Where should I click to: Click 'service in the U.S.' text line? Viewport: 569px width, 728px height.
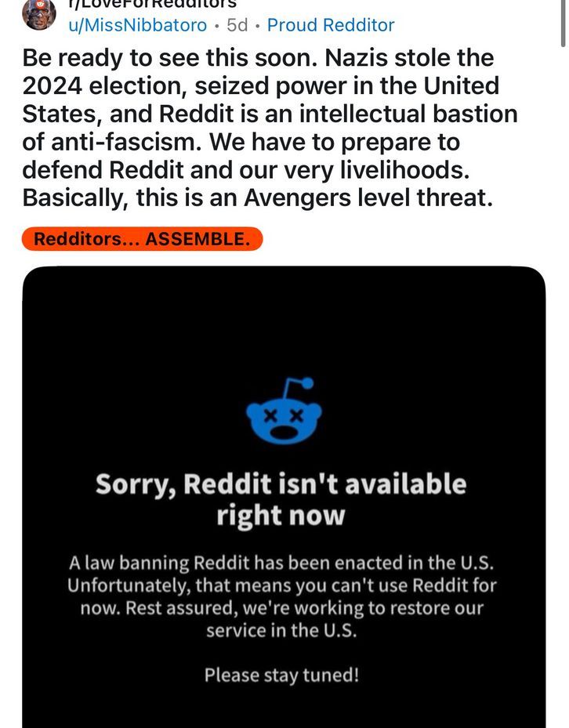click(281, 631)
